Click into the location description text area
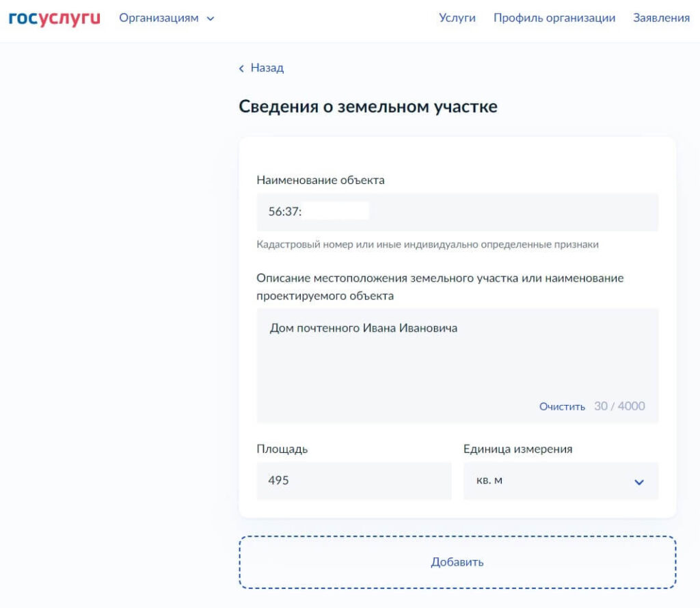The image size is (700, 608). [457, 365]
